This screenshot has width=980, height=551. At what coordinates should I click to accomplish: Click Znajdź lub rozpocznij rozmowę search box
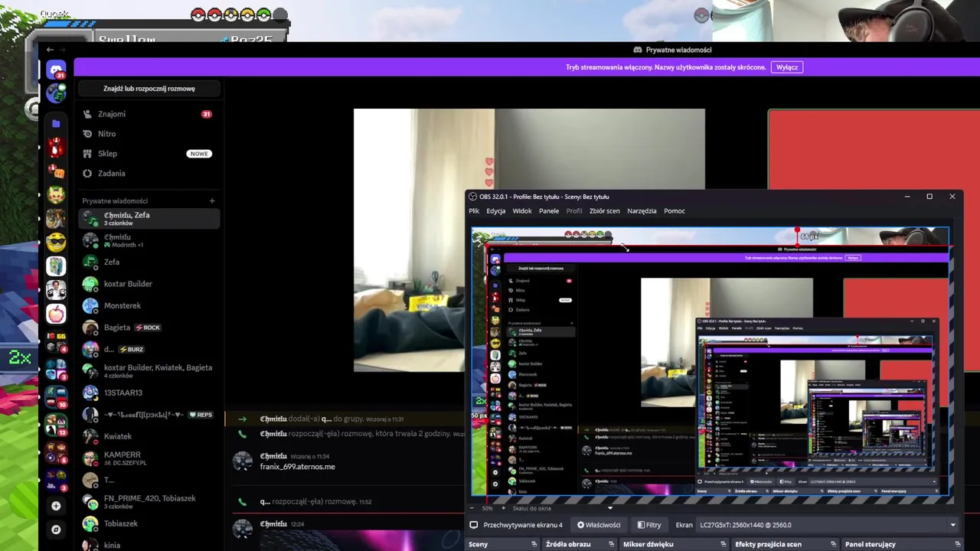point(149,89)
